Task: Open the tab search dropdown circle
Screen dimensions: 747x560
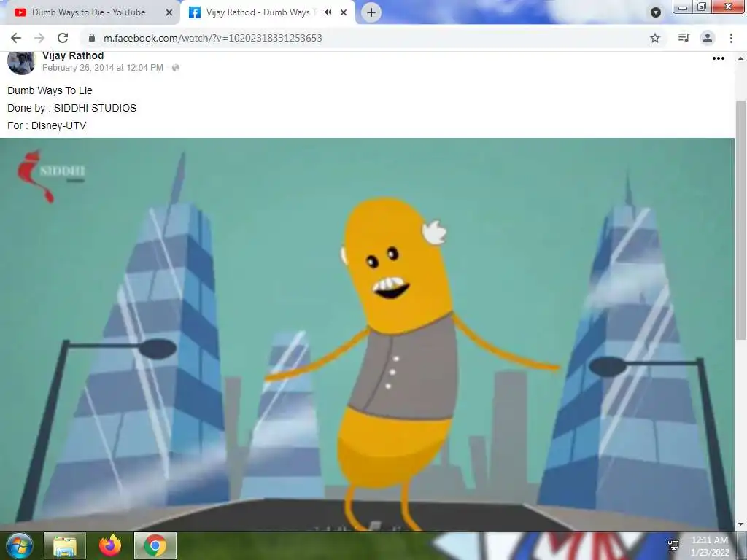Action: 656,13
